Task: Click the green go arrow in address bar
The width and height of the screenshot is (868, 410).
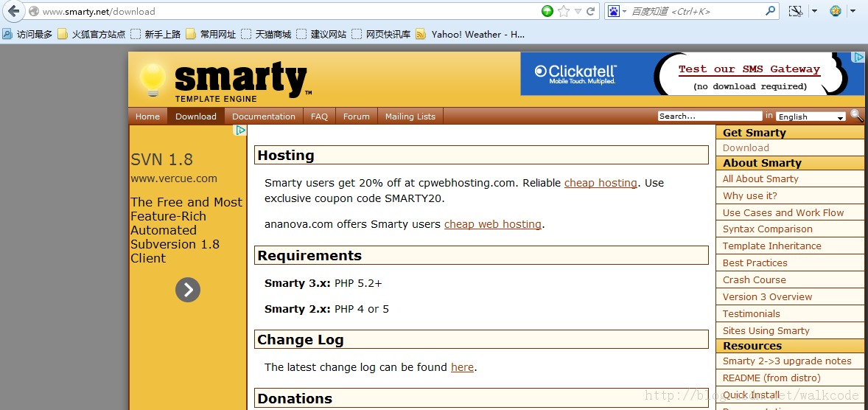Action: pyautogui.click(x=547, y=11)
